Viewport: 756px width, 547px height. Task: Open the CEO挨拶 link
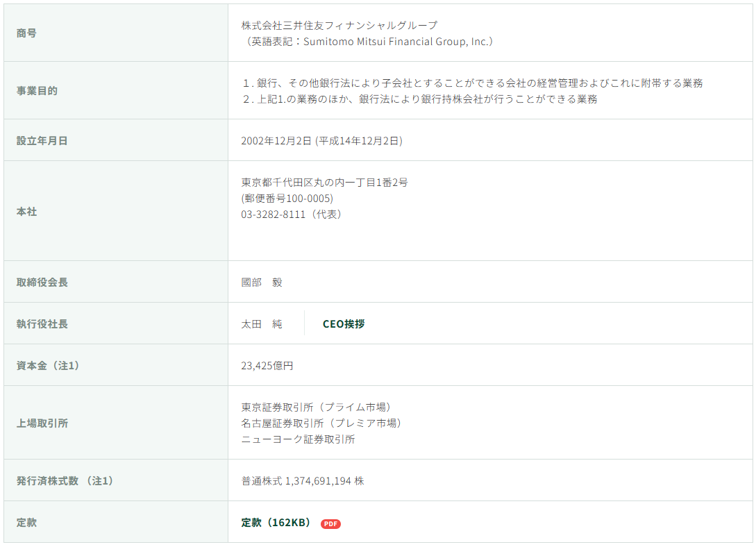coord(343,324)
